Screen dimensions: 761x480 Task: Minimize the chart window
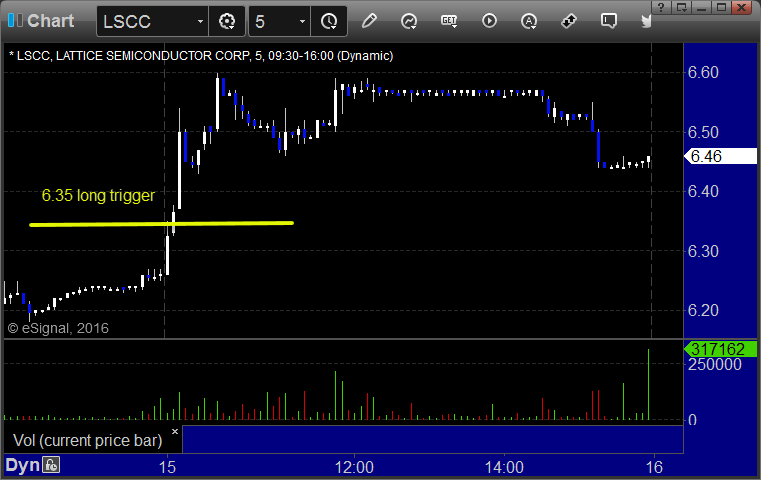tap(701, 7)
